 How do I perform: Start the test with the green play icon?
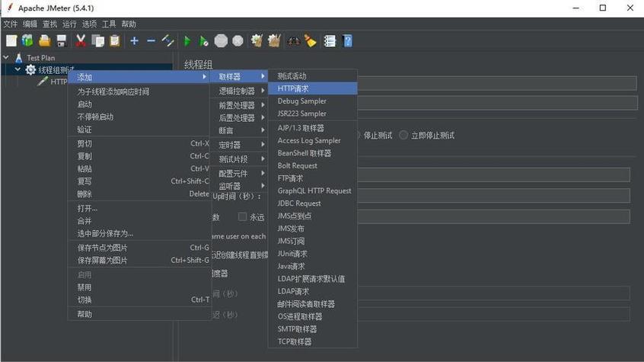pos(187,40)
